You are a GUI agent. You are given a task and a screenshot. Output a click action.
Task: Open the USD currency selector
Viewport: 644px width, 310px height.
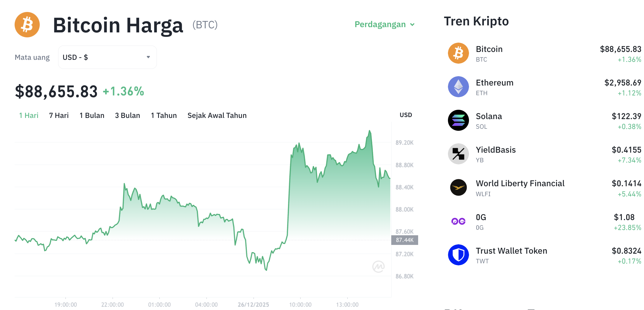(x=107, y=57)
